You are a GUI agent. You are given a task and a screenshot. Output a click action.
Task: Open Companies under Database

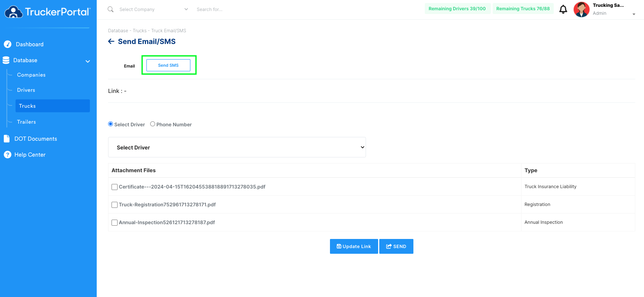point(31,75)
